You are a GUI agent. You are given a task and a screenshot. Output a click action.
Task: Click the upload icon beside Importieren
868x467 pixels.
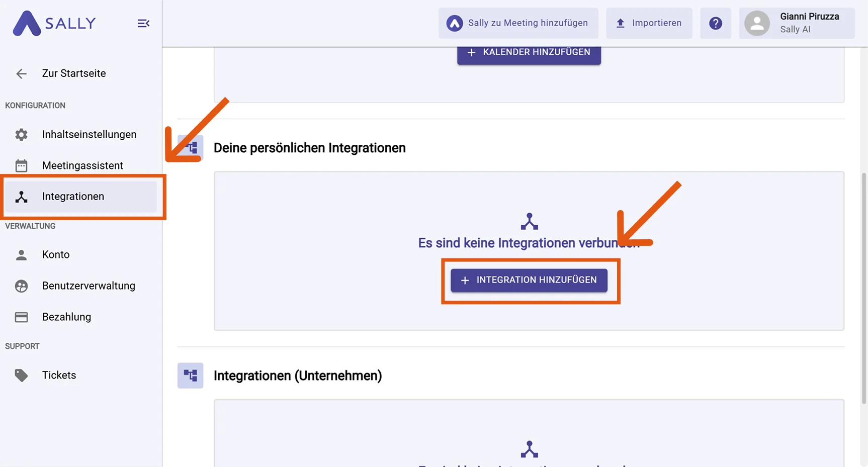coord(621,23)
